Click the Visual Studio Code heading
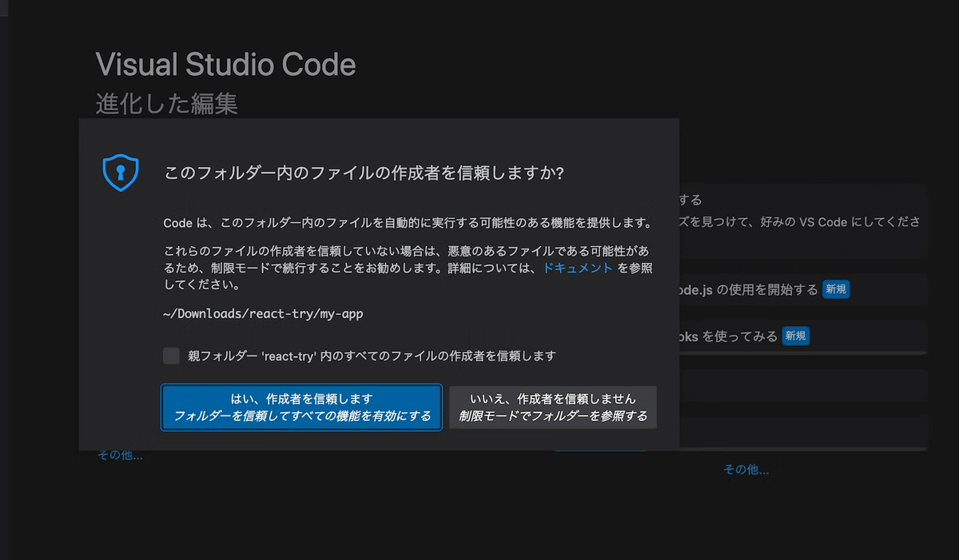The image size is (959, 560). (x=226, y=65)
